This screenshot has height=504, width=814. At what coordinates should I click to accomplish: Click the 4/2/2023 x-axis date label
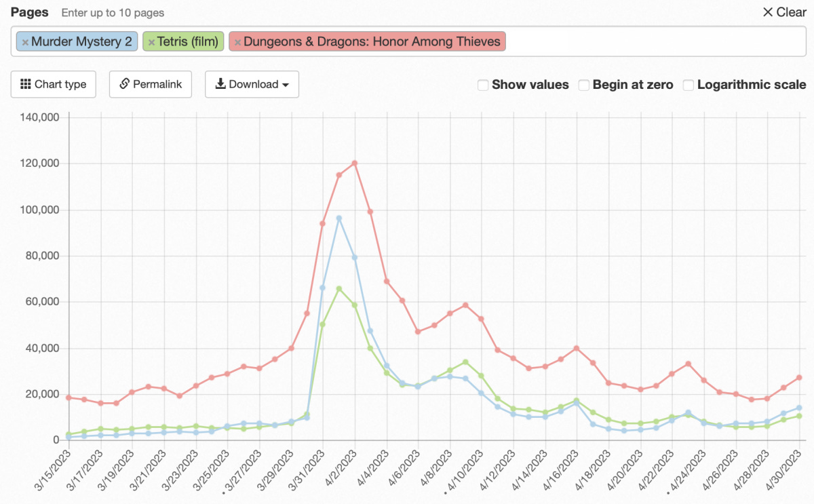(x=339, y=467)
